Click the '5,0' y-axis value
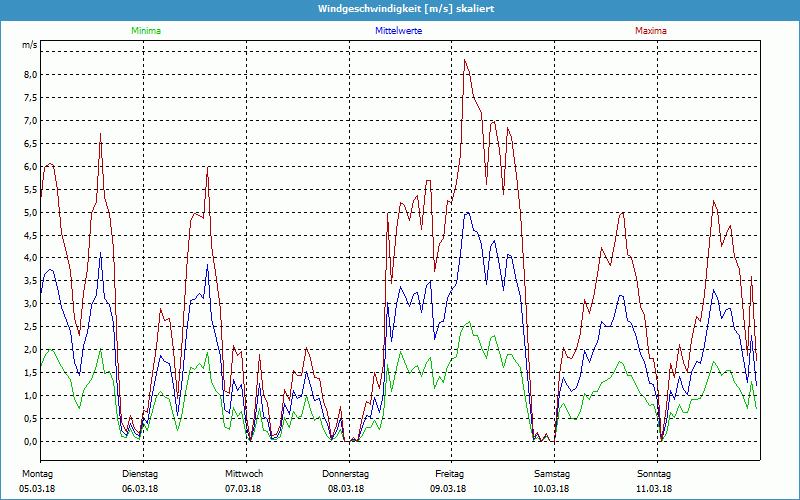800x500 pixels. coord(30,212)
